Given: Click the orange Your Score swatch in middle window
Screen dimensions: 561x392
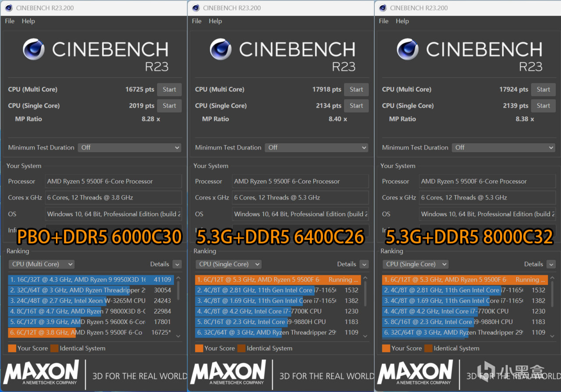Looking at the screenshot, I should pos(199,348).
